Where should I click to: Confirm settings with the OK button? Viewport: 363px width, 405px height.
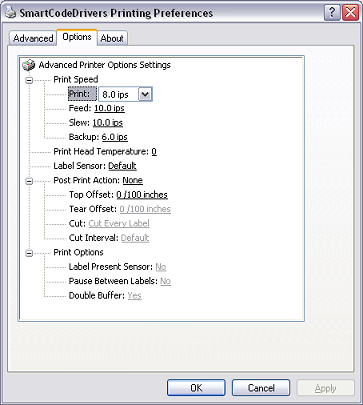[196, 388]
